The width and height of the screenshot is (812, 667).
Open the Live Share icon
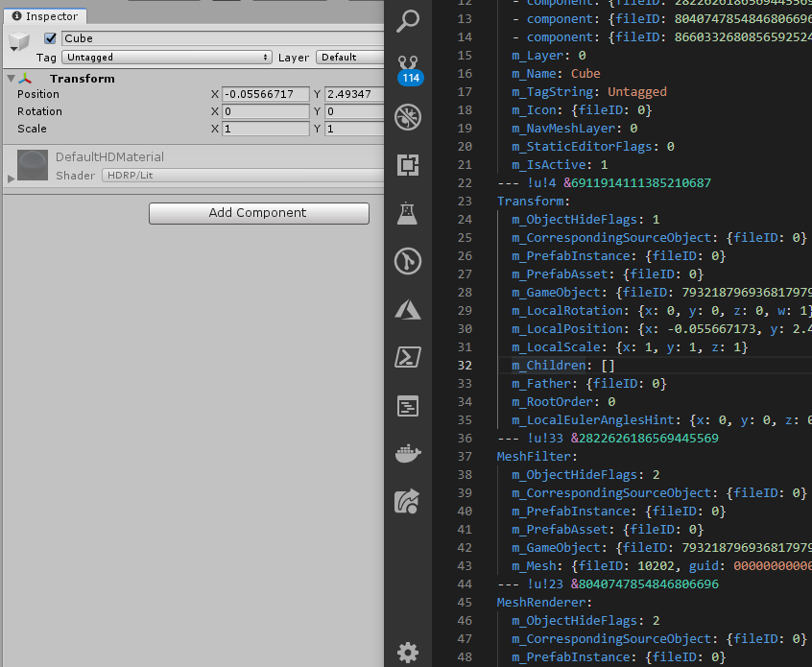(x=408, y=501)
